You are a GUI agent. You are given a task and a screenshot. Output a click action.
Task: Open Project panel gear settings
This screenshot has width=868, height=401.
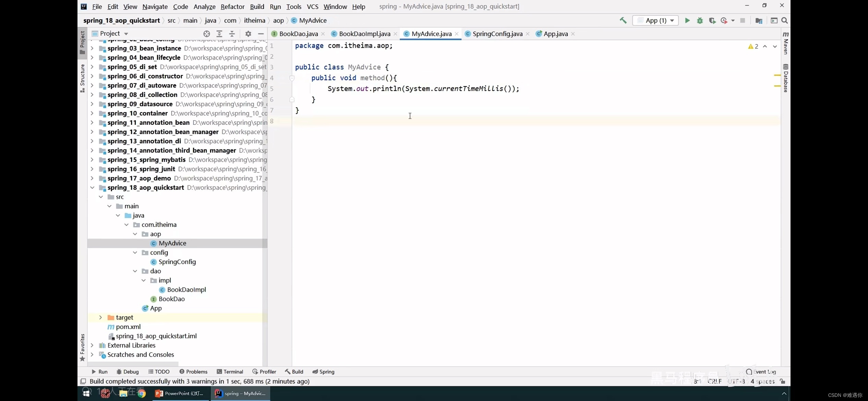click(248, 34)
